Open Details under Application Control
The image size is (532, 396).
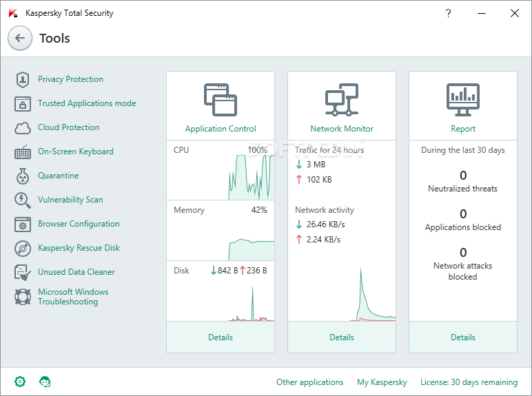coord(221,337)
